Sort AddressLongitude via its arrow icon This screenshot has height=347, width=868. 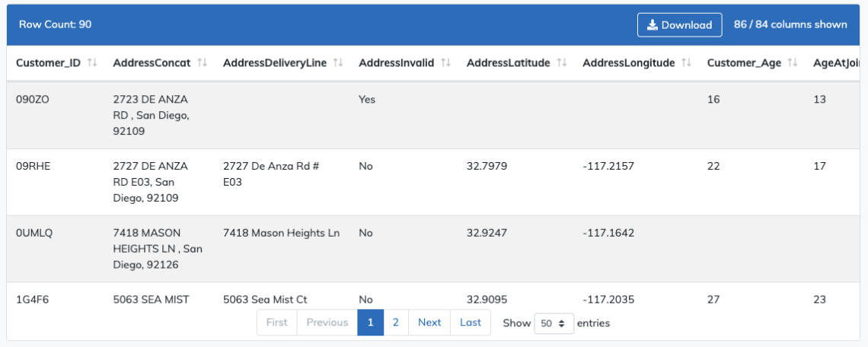687,63
